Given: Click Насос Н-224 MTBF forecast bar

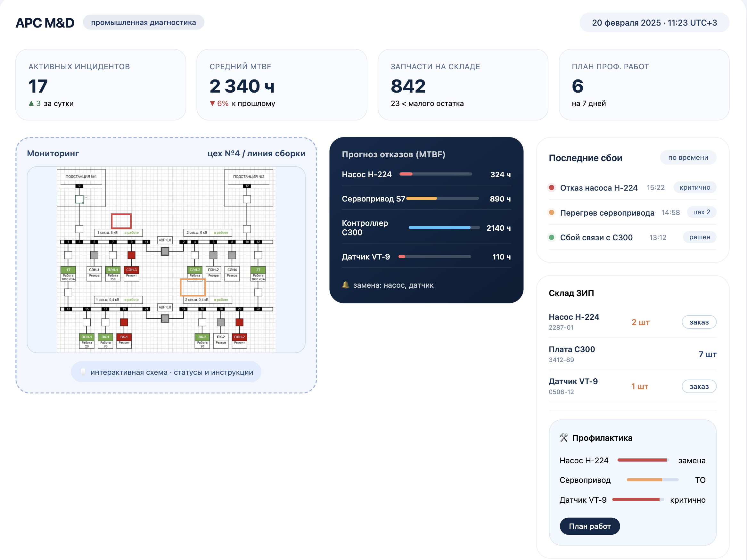Looking at the screenshot, I should pyautogui.click(x=436, y=174).
